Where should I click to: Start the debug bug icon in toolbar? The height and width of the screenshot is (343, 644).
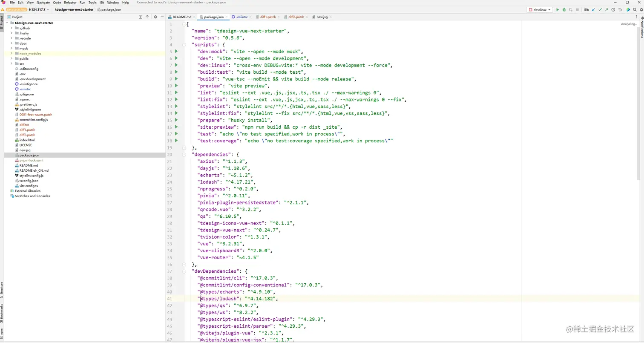(564, 9)
